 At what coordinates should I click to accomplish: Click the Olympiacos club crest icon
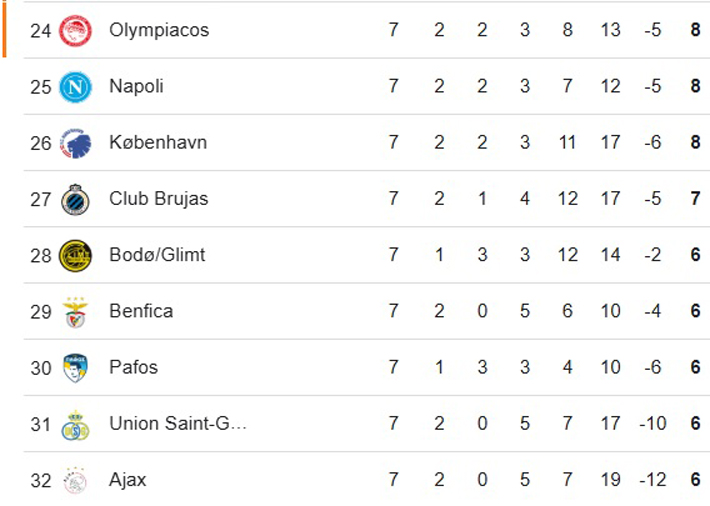(75, 31)
